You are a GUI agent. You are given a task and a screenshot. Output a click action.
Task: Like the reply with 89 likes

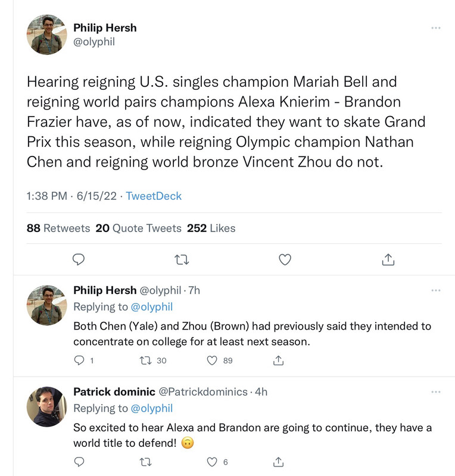click(x=212, y=361)
